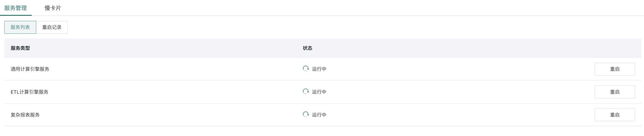Select the 服务列表 segment button
The height and width of the screenshot is (136, 644).
[x=20, y=27]
